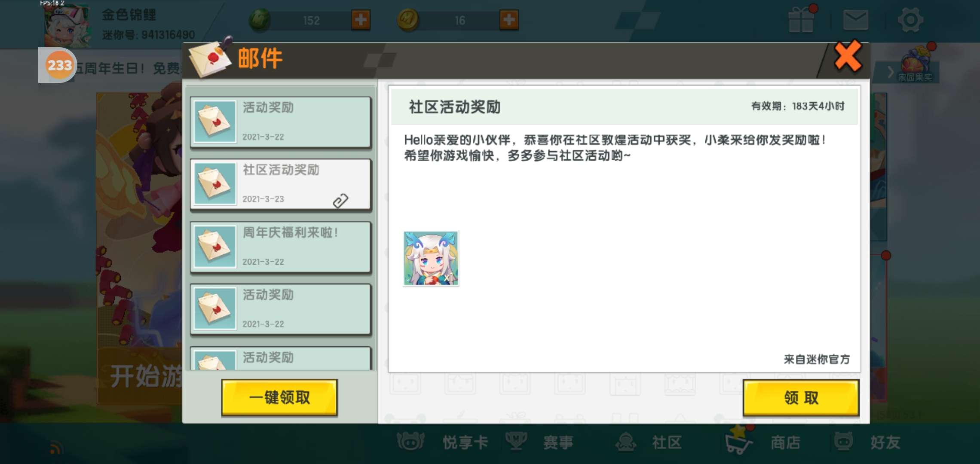Click the 领取 claim button
Image resolution: width=980 pixels, height=464 pixels.
(801, 398)
